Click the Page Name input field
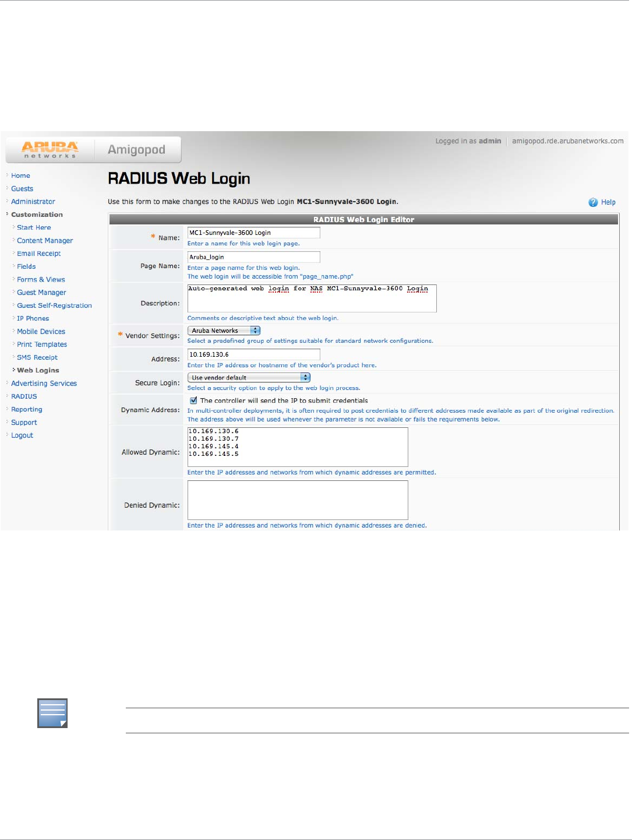 point(254,257)
